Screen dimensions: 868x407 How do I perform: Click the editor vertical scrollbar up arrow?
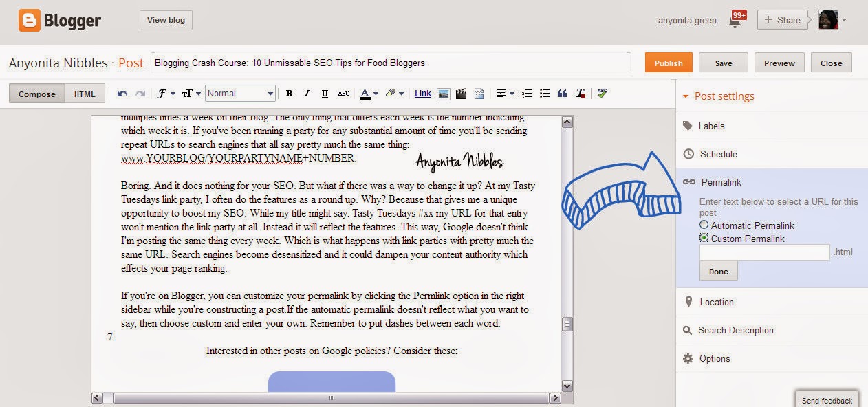(x=567, y=122)
